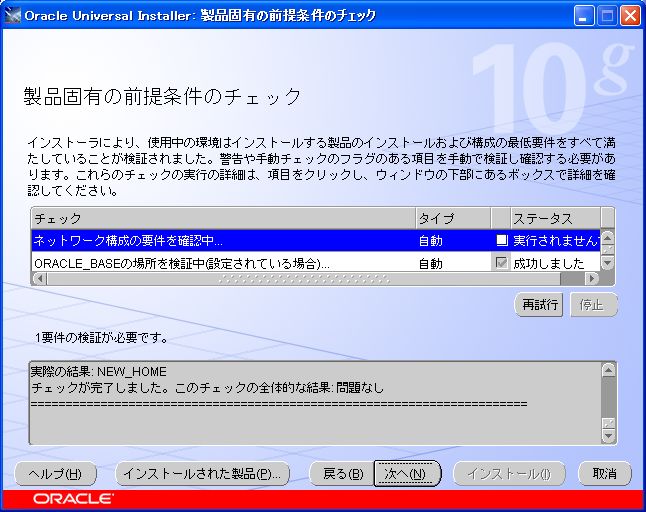This screenshot has height=512, width=646.
Task: Click the チェックが完了しました result line
Action: (x=207, y=388)
